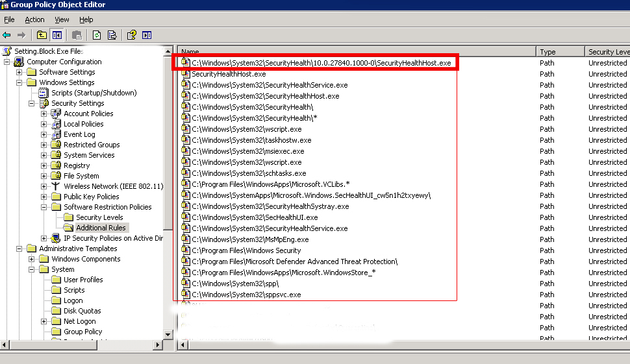The height and width of the screenshot is (364, 630).
Task: Expand the Windows Components node
Action: [x=32, y=259]
